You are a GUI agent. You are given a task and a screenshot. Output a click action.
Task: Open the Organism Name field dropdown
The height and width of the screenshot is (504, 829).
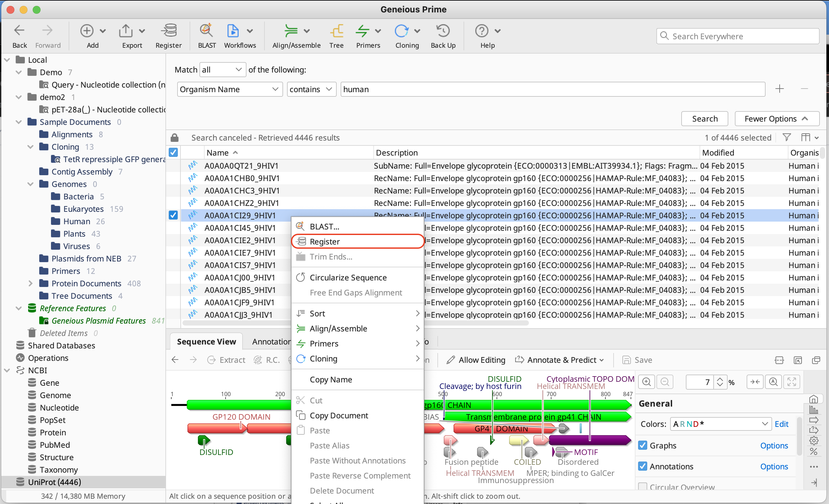click(x=229, y=89)
